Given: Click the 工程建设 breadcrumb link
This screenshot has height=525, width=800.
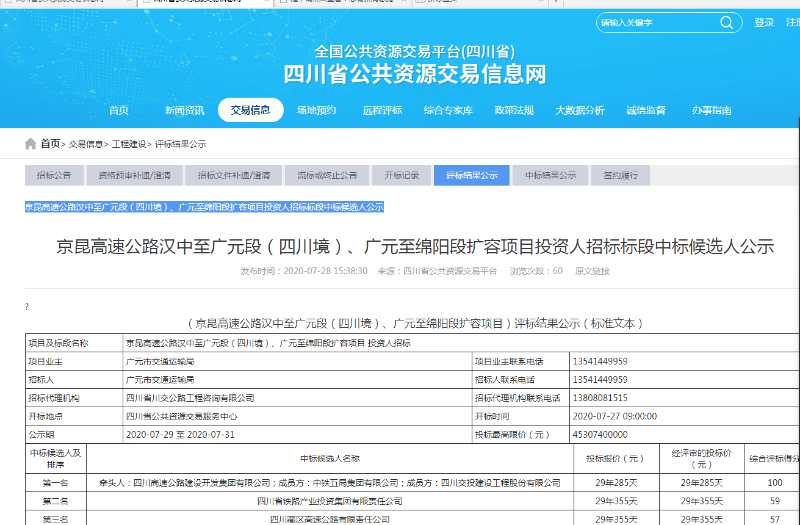Looking at the screenshot, I should [x=129, y=145].
